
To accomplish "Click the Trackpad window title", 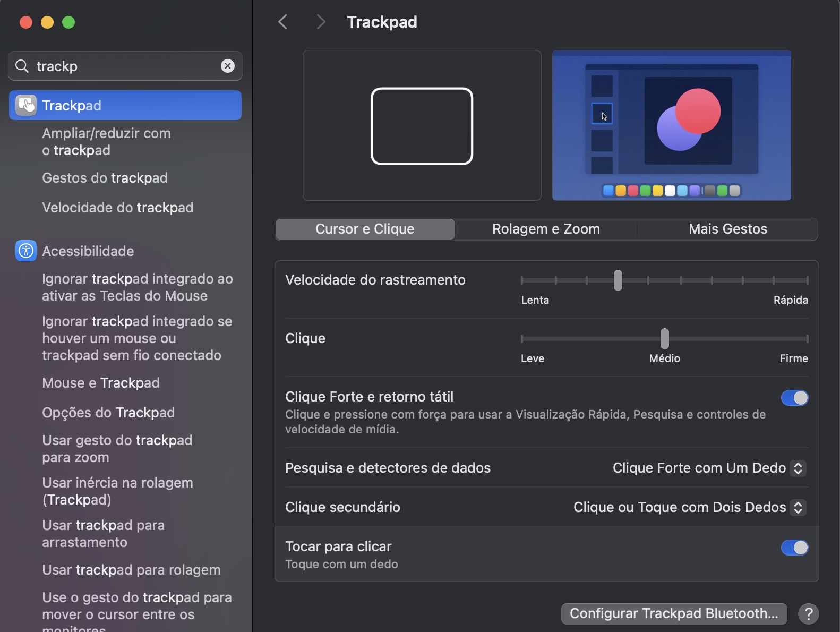I will (382, 22).
